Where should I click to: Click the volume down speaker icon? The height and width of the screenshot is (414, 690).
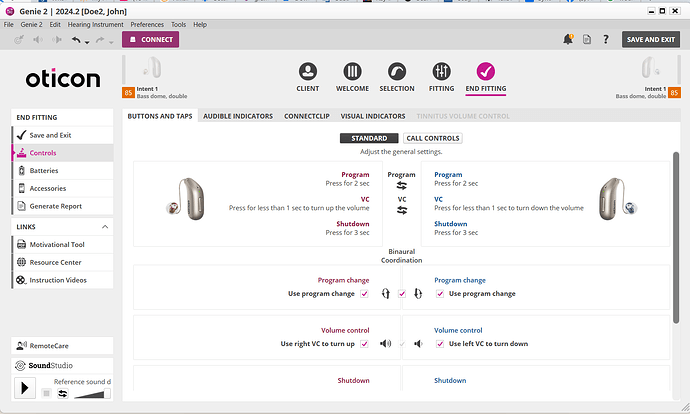(418, 344)
